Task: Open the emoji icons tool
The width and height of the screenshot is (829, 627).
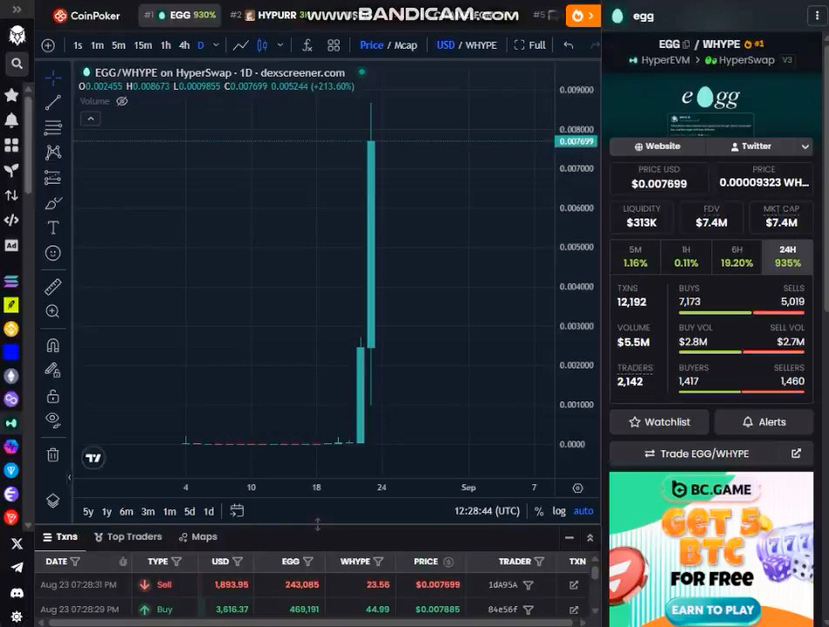Action: 53,253
